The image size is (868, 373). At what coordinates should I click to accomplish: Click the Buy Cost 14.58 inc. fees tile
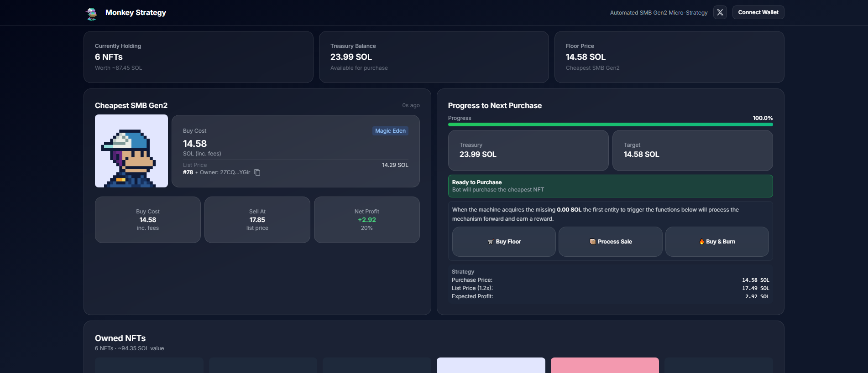point(148,220)
